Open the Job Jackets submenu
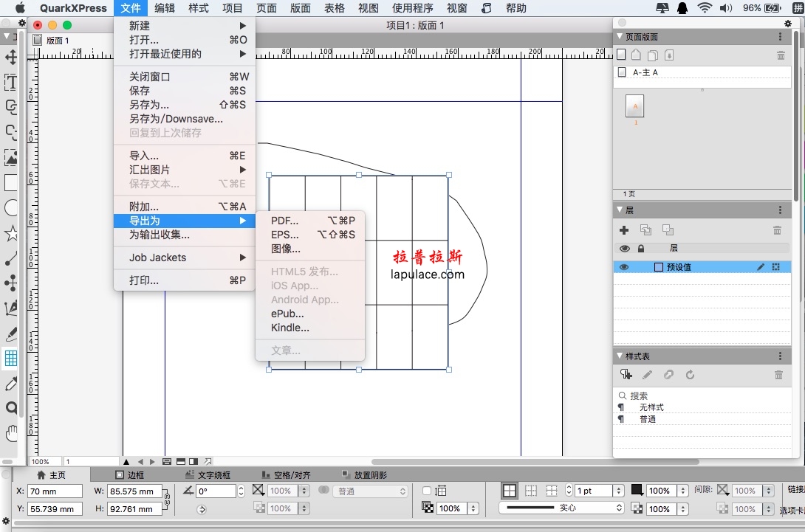805x532 pixels. pos(185,258)
